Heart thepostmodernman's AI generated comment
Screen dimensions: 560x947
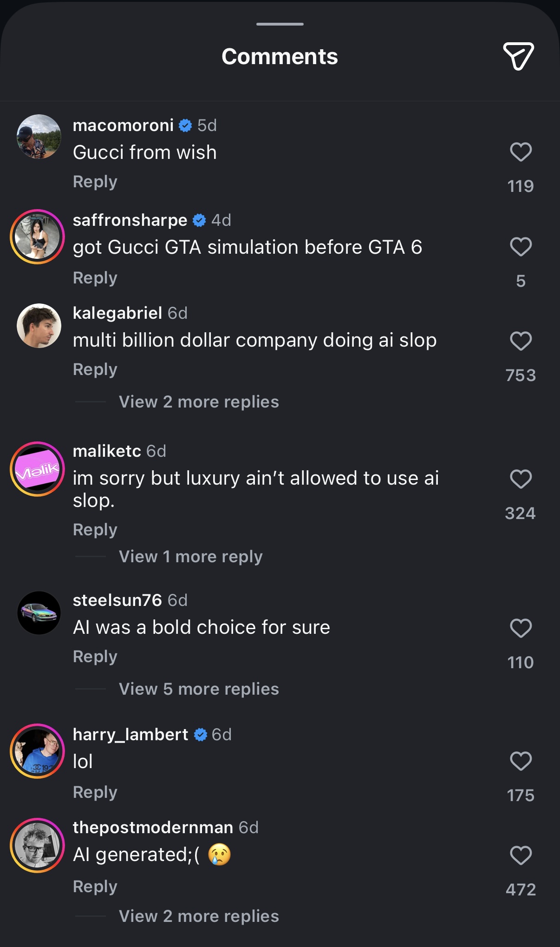521,855
